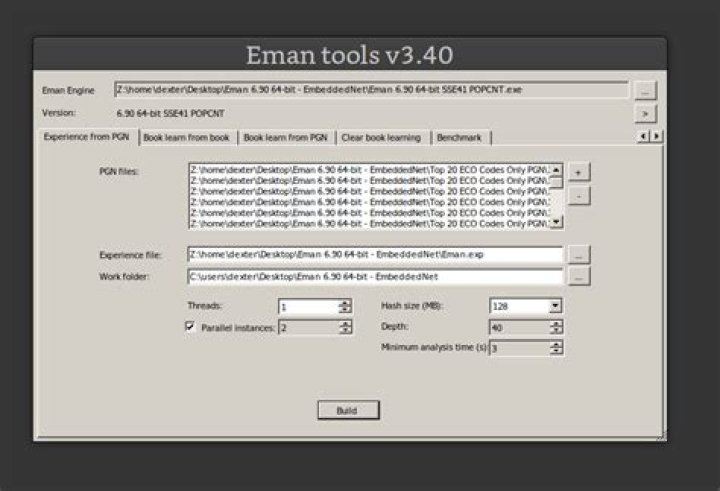Browse for the Work folder
This screenshot has width=720, height=491.
579,277
